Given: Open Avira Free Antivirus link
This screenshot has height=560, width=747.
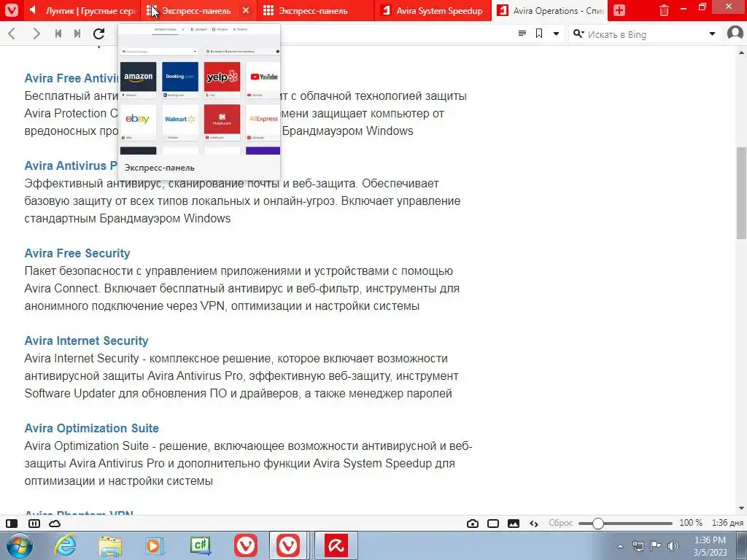Looking at the screenshot, I should (x=71, y=78).
